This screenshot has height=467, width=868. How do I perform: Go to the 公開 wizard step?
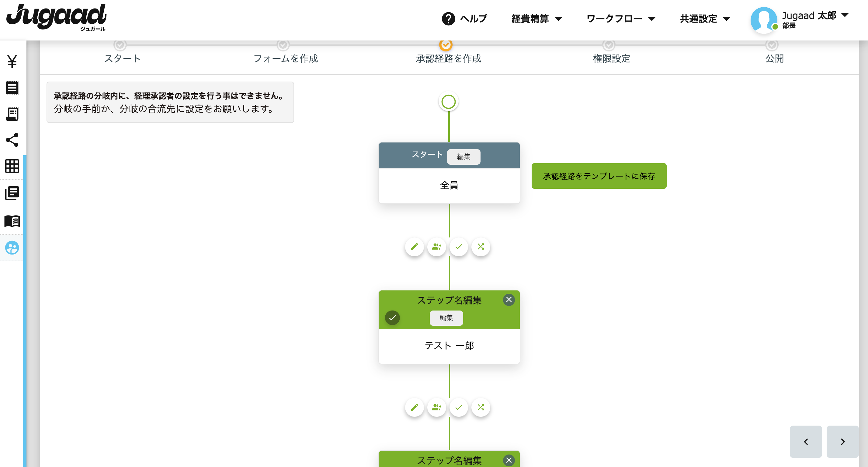[x=774, y=58]
